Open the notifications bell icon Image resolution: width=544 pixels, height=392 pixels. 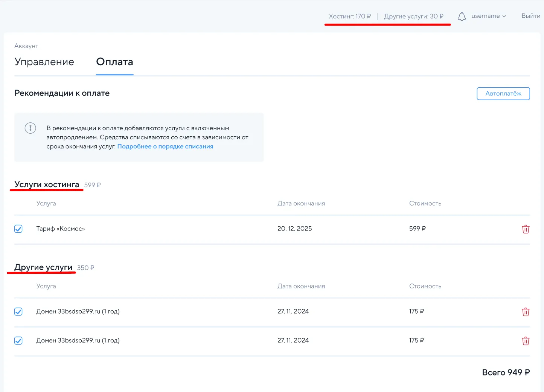click(462, 16)
